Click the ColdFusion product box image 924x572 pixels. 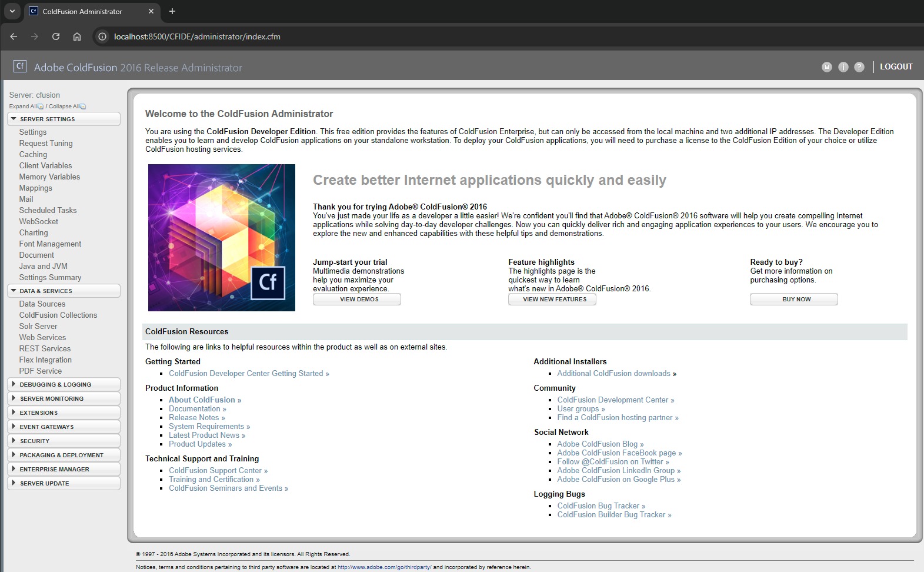click(221, 237)
